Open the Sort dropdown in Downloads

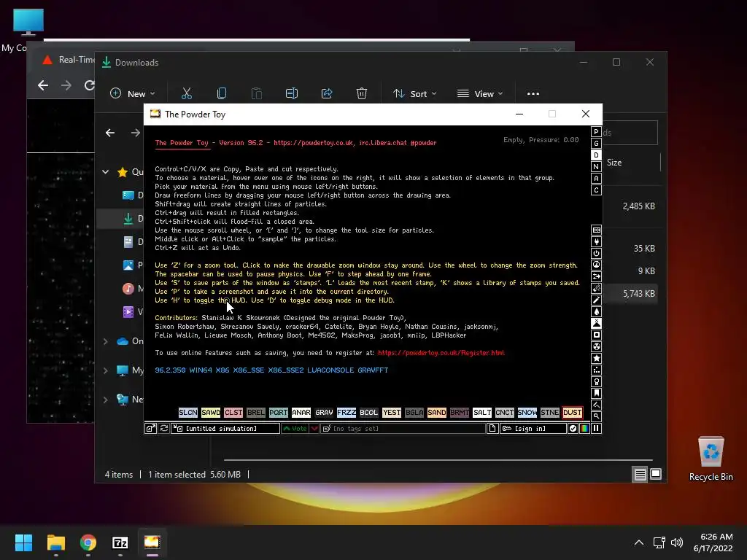(x=414, y=94)
